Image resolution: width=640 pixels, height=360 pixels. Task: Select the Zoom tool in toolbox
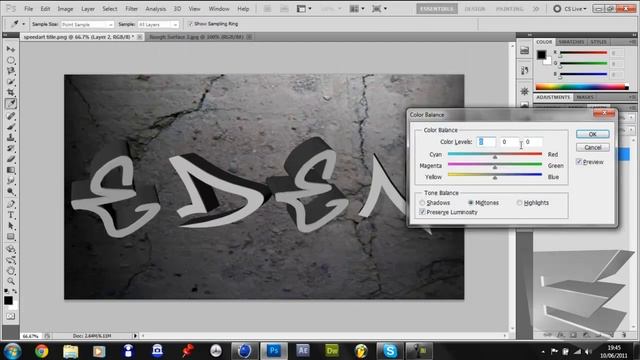tap(11, 281)
